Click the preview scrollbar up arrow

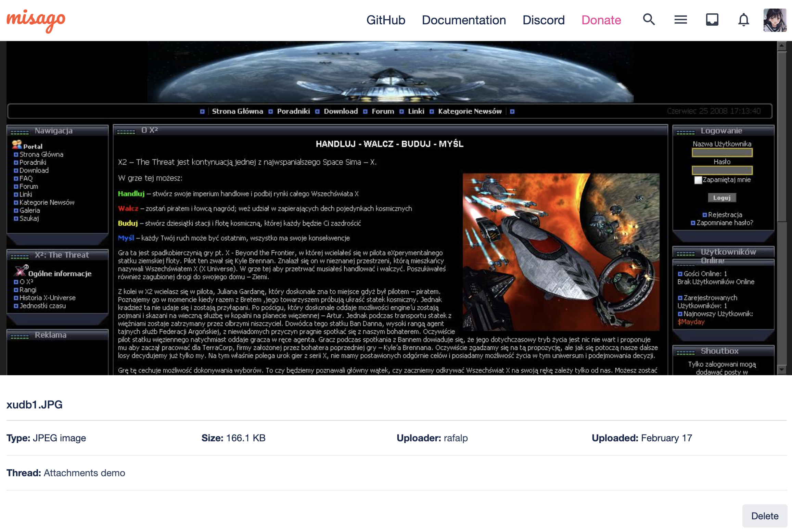782,46
